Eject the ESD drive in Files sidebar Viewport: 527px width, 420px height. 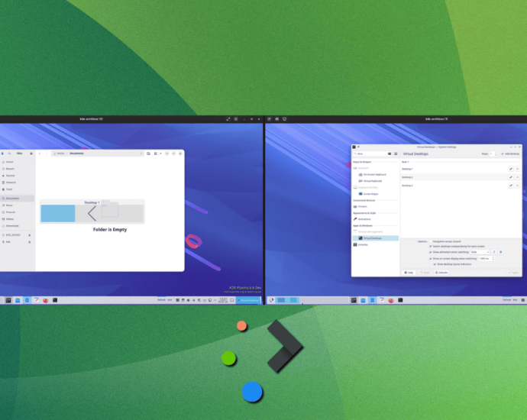point(30,235)
